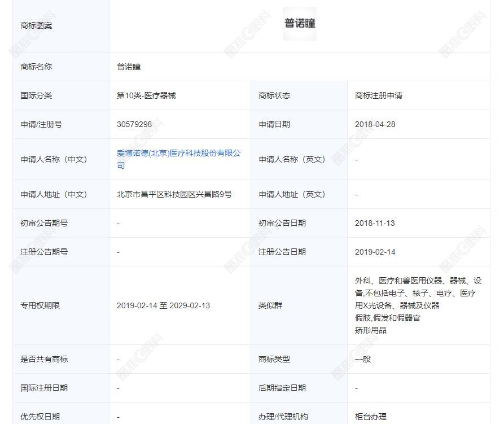Select text 外科、医疗和兽医用仪器
The width and height of the screenshot is (504, 424).
pyautogui.click(x=398, y=281)
